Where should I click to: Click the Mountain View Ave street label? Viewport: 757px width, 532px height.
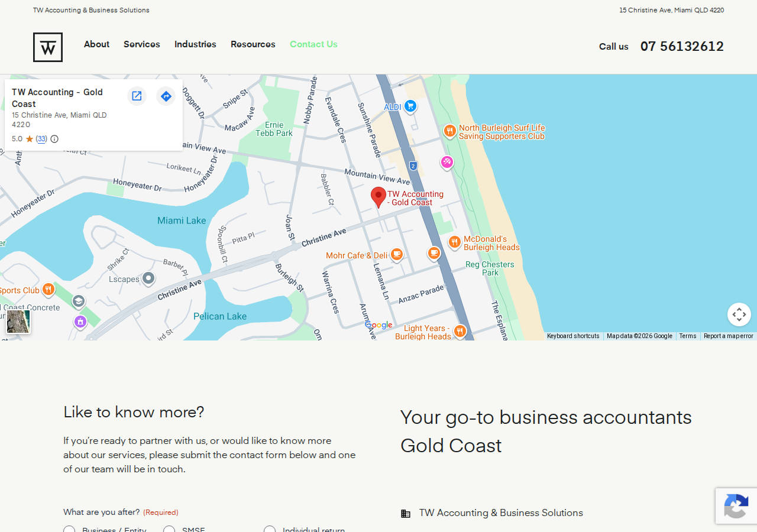[377, 177]
